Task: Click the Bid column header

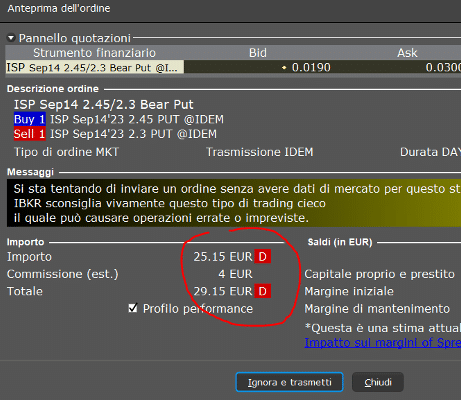Action: (258, 53)
